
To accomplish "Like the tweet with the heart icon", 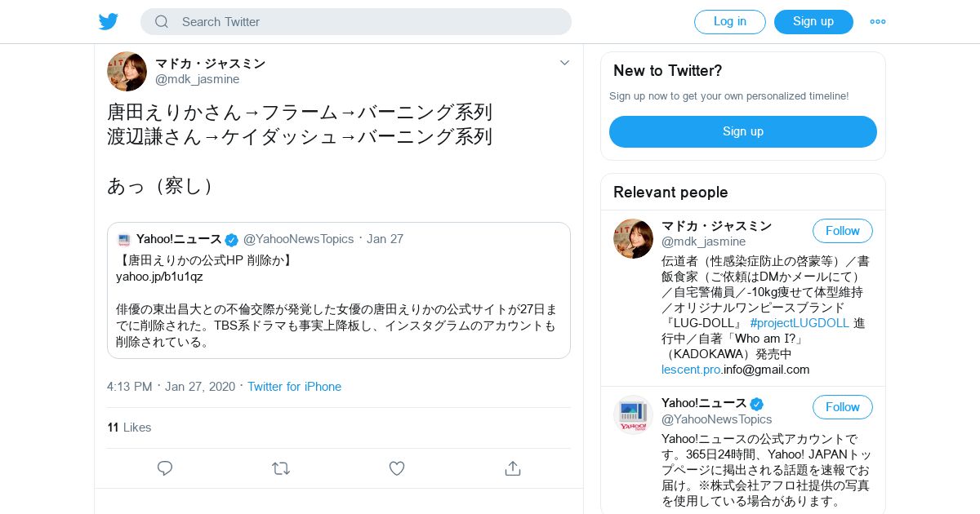I will point(397,468).
